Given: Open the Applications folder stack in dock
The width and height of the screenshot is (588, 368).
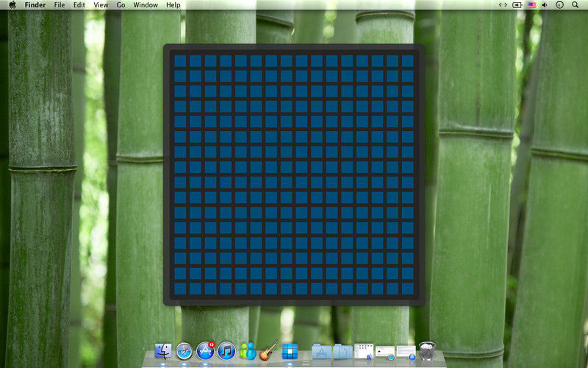Looking at the screenshot, I should tap(321, 352).
